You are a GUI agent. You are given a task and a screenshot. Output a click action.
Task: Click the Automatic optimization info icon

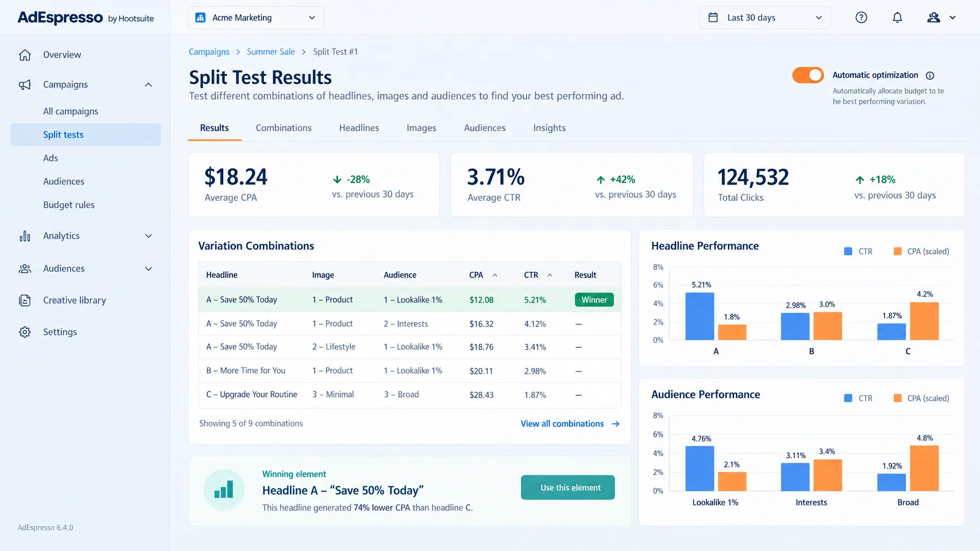click(930, 76)
